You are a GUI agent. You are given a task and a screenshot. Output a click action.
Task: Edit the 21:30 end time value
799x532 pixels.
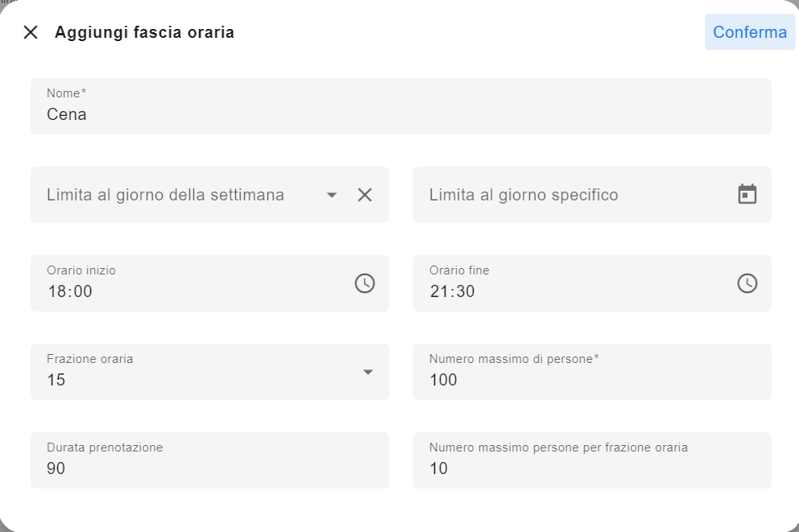point(452,291)
